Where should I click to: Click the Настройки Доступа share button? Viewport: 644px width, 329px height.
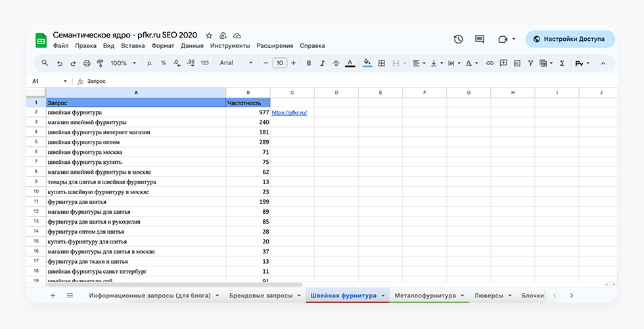569,39
